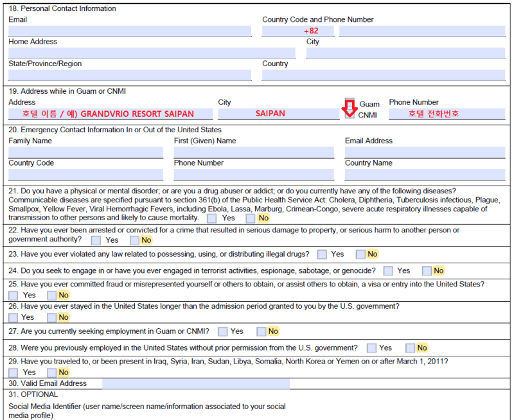Check No for question 27 about seeking employment

(x=261, y=331)
